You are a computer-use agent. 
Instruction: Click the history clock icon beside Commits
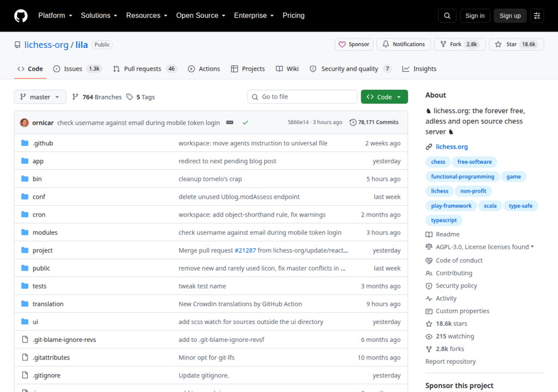click(353, 122)
